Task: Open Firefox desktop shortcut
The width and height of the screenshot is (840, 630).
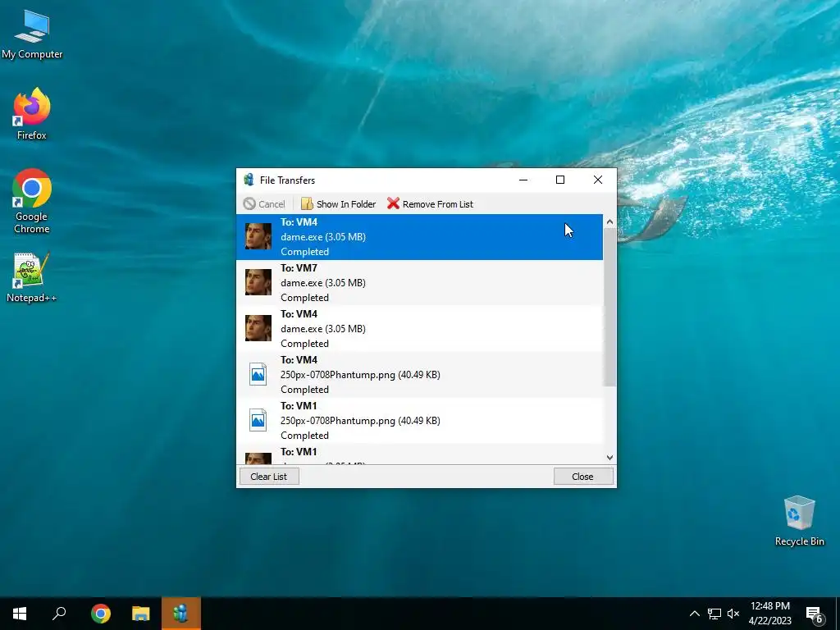Action: tap(32, 114)
